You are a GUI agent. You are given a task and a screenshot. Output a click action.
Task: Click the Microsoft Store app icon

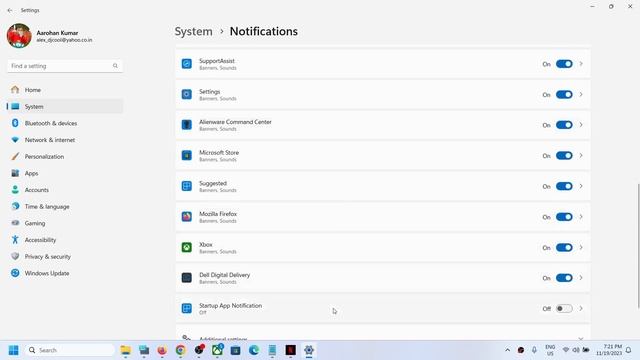(187, 156)
